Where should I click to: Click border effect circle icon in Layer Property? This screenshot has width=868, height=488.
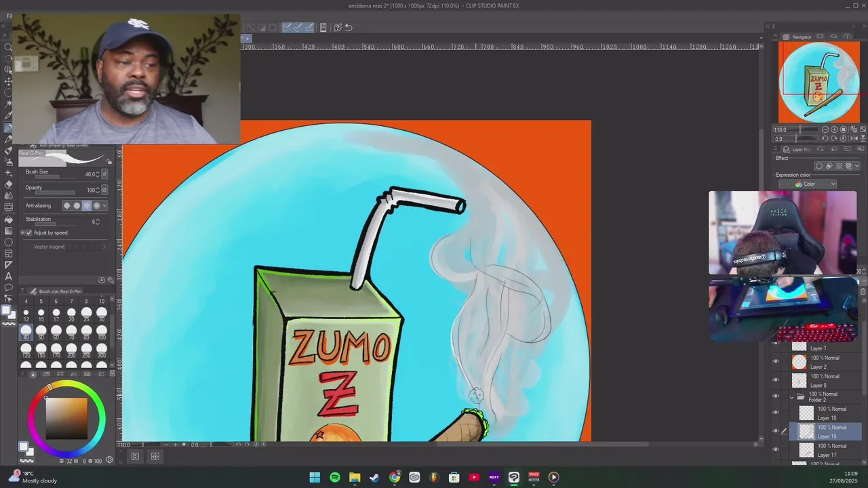[x=819, y=166]
